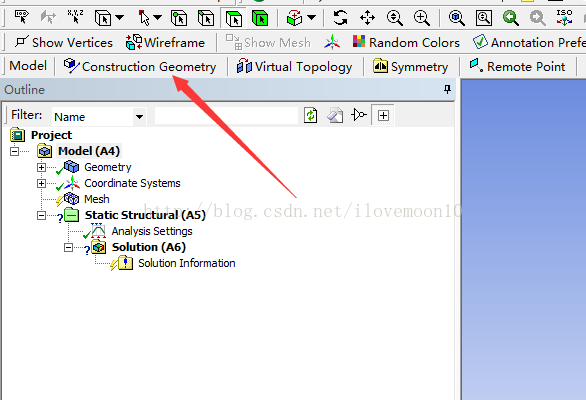
Task: Collapse the Static Structural (A5) node
Action: coord(41,216)
